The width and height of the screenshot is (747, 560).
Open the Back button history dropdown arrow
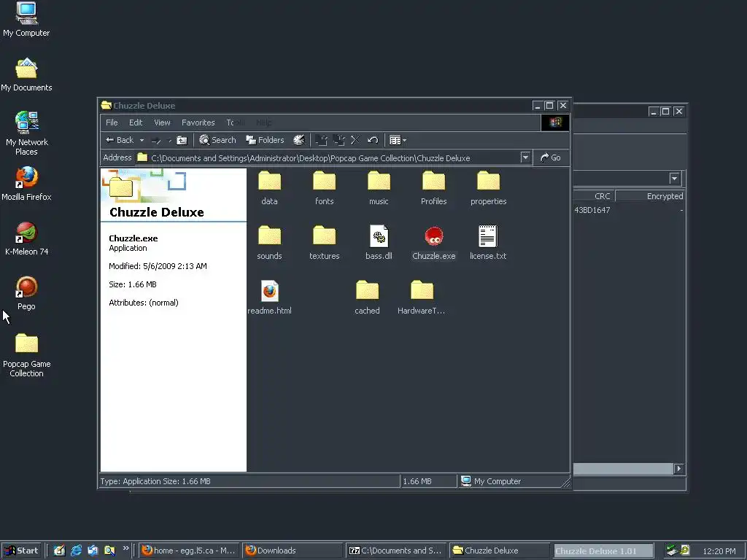click(142, 140)
